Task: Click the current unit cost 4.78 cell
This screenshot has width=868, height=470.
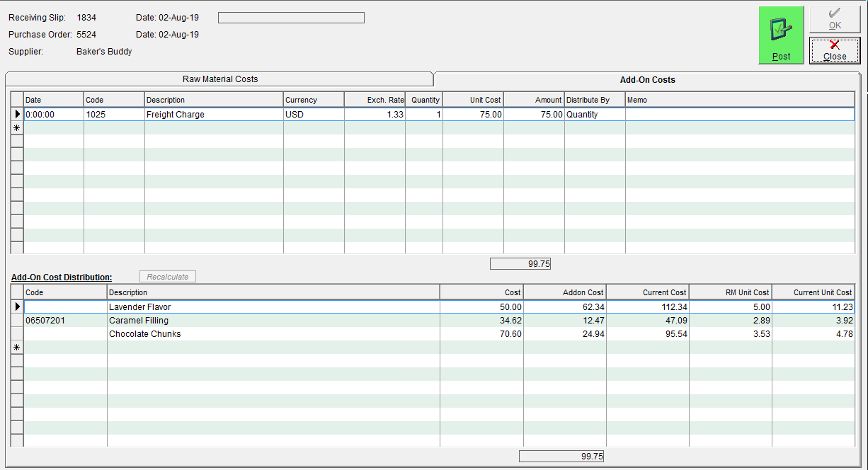Action: pyautogui.click(x=813, y=334)
